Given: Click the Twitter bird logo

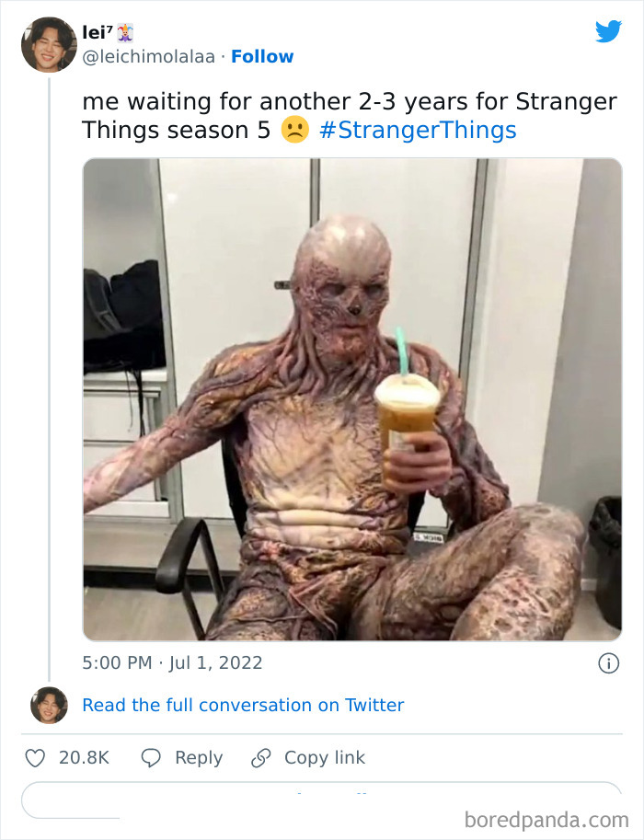Looking at the screenshot, I should [x=608, y=31].
